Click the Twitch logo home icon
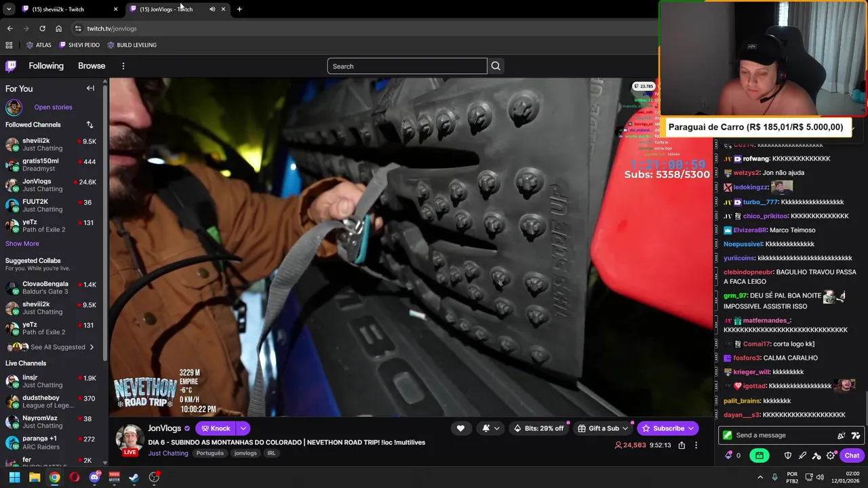Viewport: 868px width, 488px height. pos(11,66)
